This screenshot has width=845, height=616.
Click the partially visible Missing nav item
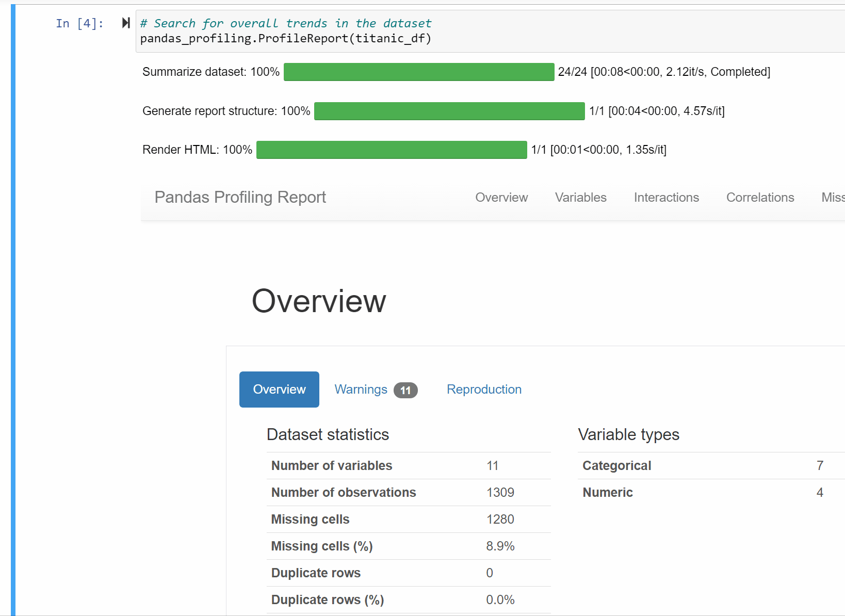click(x=832, y=198)
